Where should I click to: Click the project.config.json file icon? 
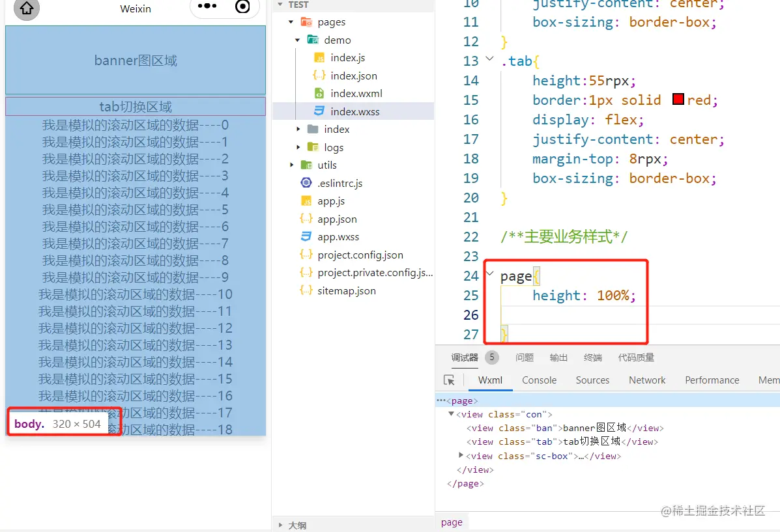pos(306,255)
